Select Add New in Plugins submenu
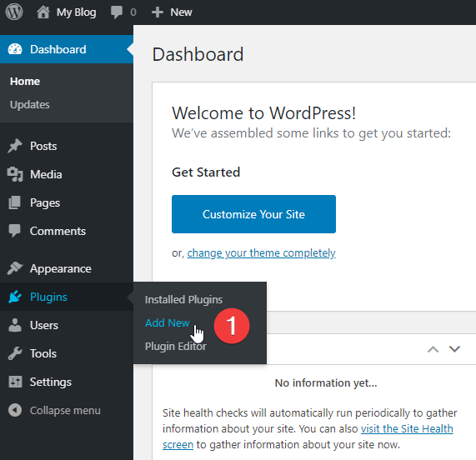Screen dimensions: 476x460 point(168,322)
